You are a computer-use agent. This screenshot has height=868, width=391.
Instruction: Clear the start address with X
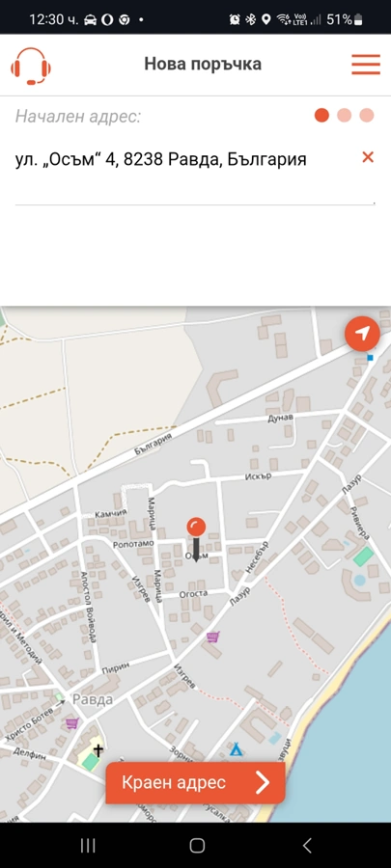pos(368,157)
